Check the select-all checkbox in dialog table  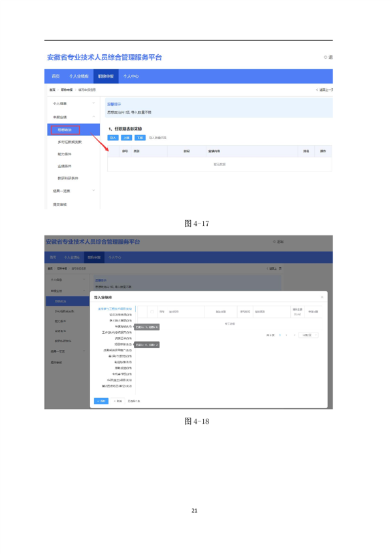pyautogui.click(x=153, y=311)
